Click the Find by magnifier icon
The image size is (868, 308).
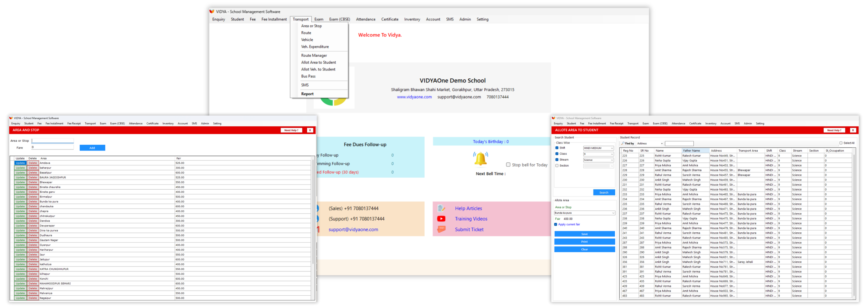623,143
